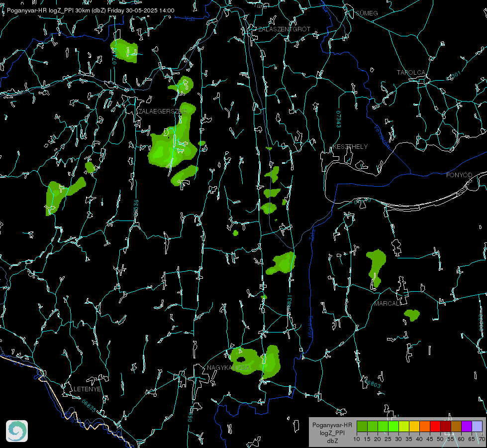487x448 pixels.
Task: Select the 35–40 dBZ yellow swatch
Action: pos(414,426)
